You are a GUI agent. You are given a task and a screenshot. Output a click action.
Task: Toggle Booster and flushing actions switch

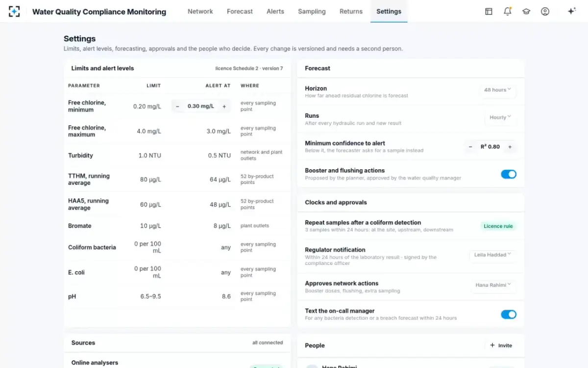coord(509,174)
